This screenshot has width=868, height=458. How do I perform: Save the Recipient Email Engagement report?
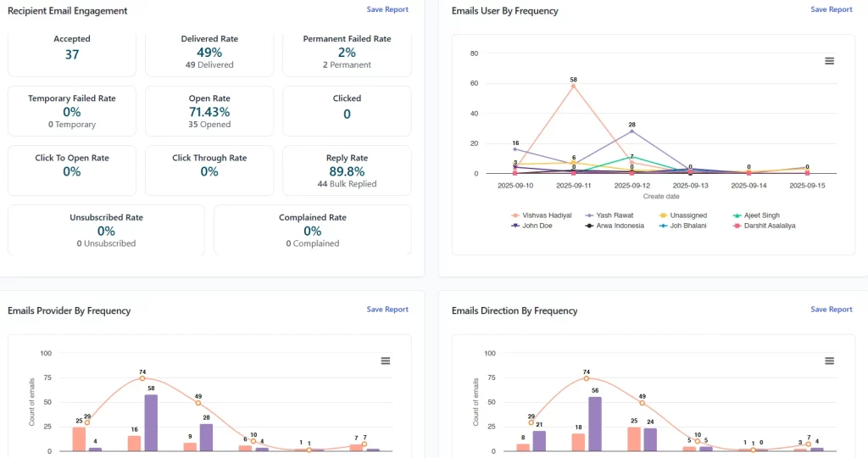387,9
